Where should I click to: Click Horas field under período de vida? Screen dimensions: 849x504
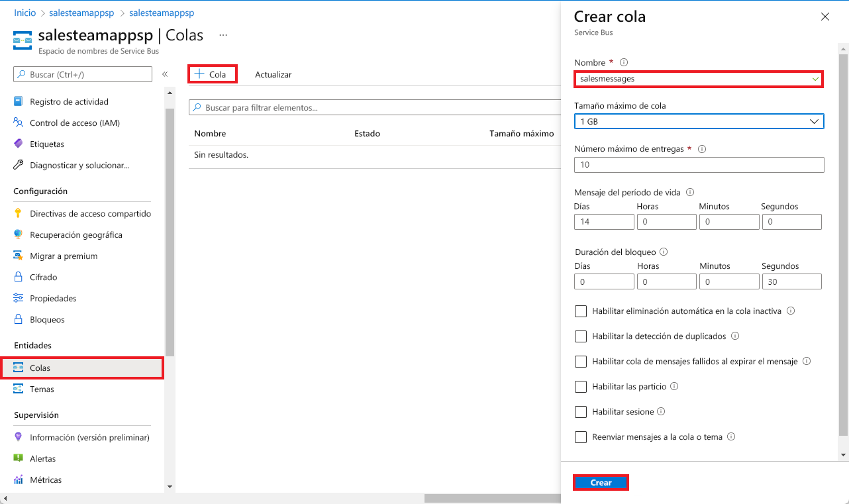pos(667,222)
